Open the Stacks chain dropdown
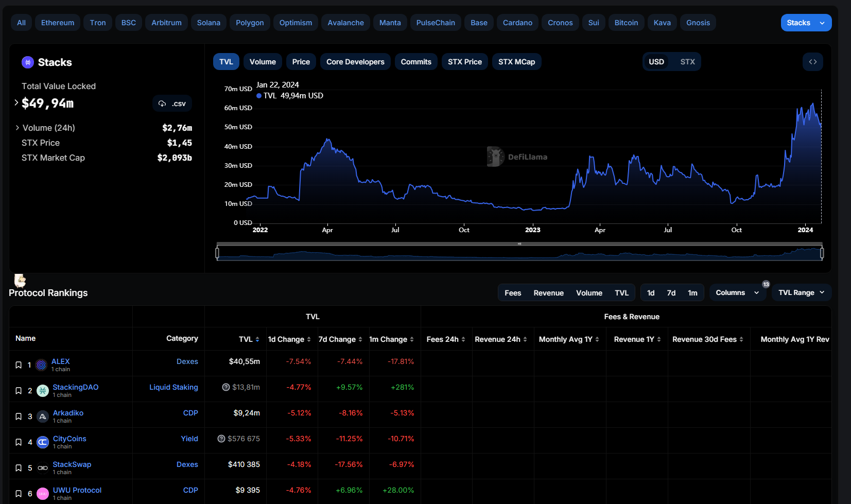851x504 pixels. click(x=806, y=23)
